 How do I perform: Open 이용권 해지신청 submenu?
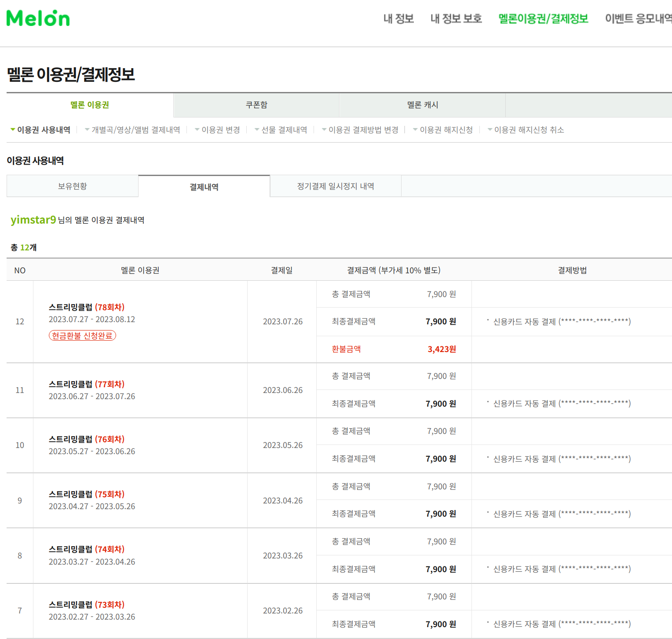[x=446, y=130]
